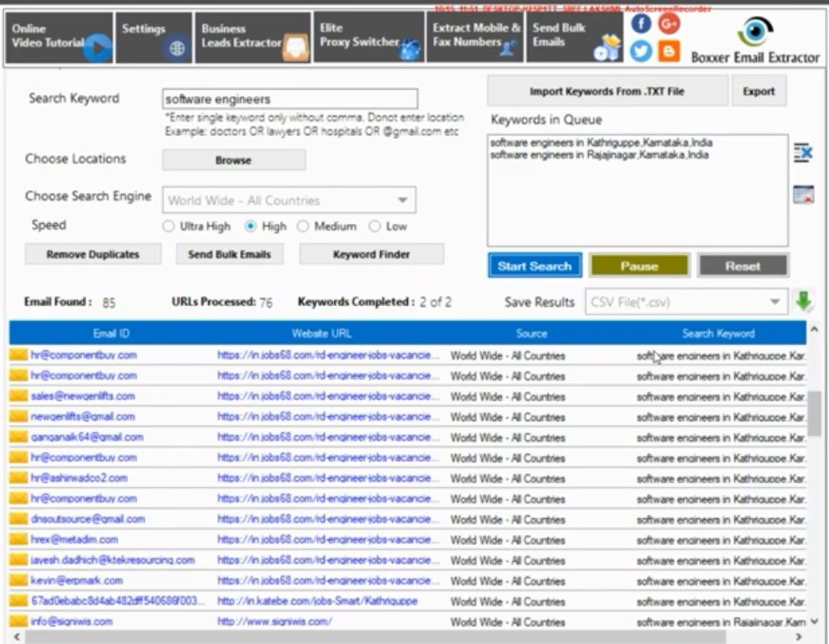Select Medium speed radio button

click(303, 226)
